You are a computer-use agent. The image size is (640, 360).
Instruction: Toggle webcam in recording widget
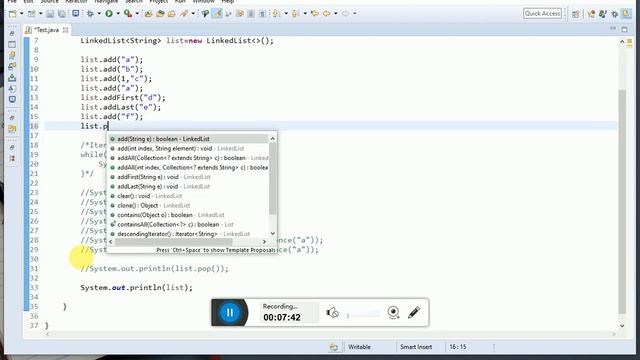(393, 313)
